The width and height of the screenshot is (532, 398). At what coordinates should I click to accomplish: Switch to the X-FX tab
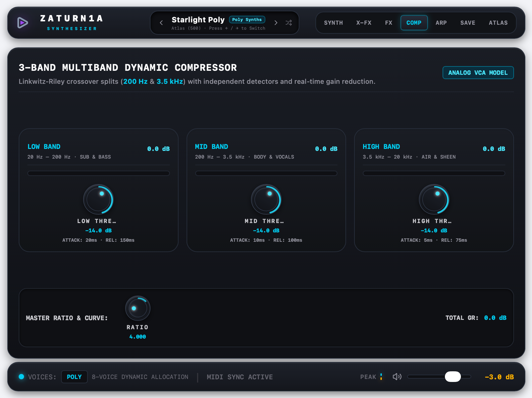click(x=364, y=23)
